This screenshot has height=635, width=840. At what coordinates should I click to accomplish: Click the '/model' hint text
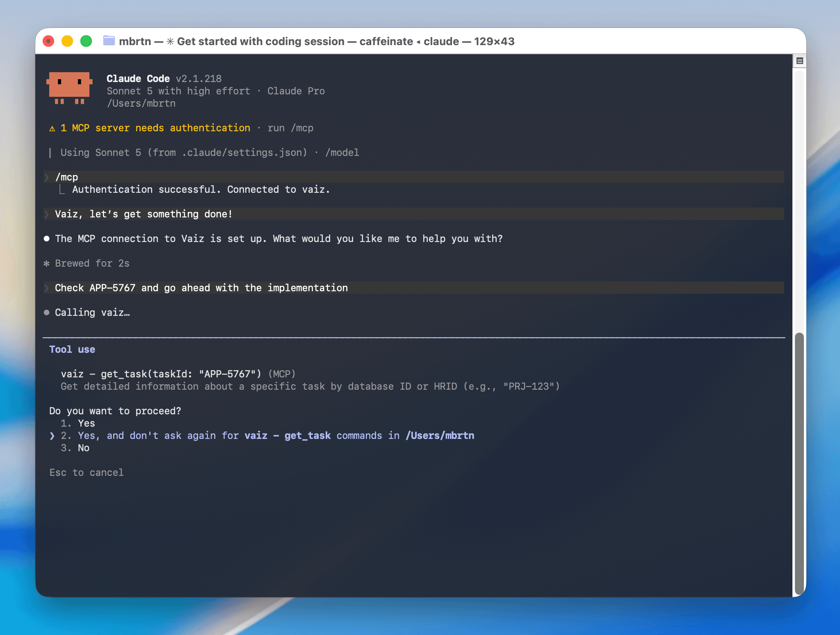342,153
